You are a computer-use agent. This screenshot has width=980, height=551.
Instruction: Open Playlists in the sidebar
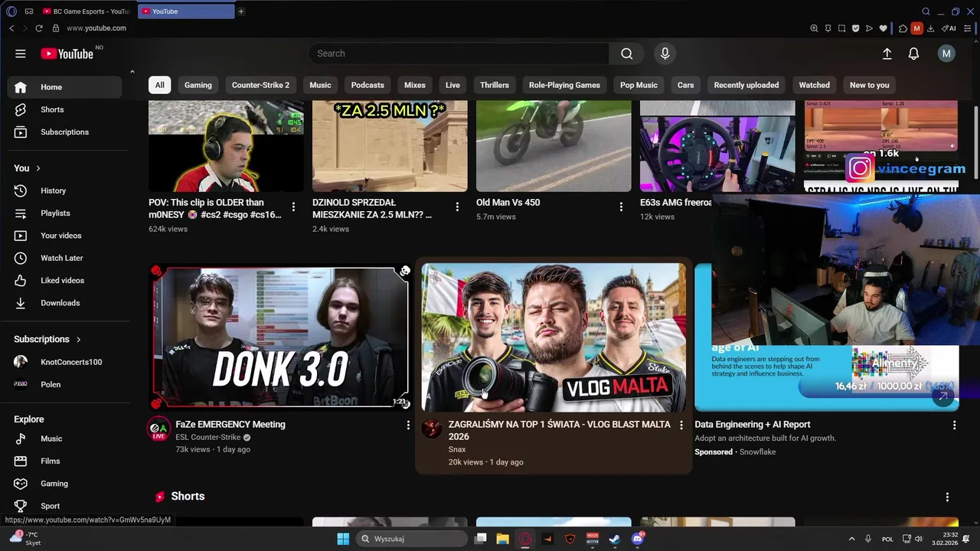64,213
